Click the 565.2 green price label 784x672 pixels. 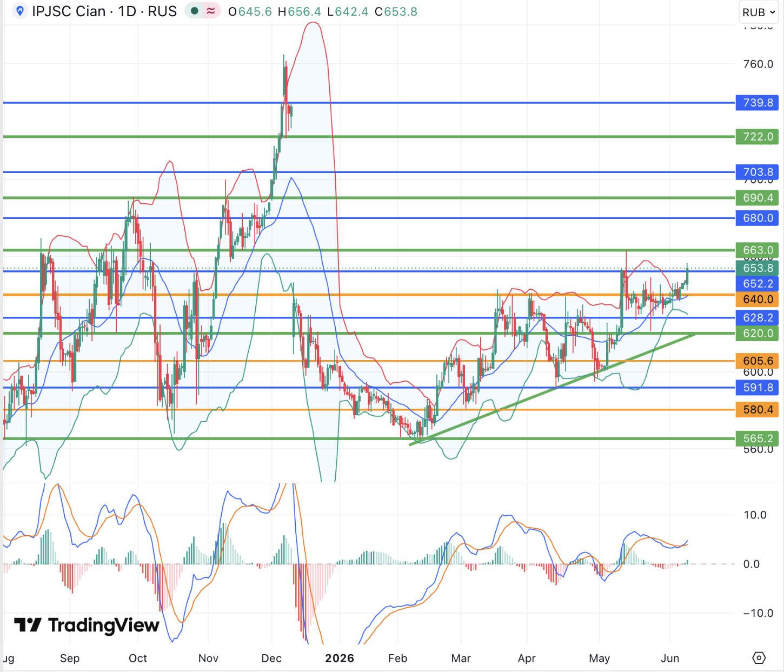757,438
